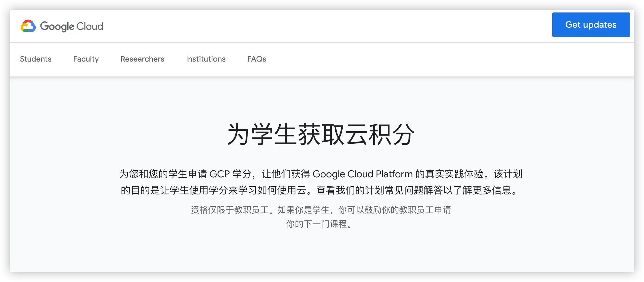Switch to the Faculty tab
This screenshot has height=282, width=644.
(x=86, y=59)
